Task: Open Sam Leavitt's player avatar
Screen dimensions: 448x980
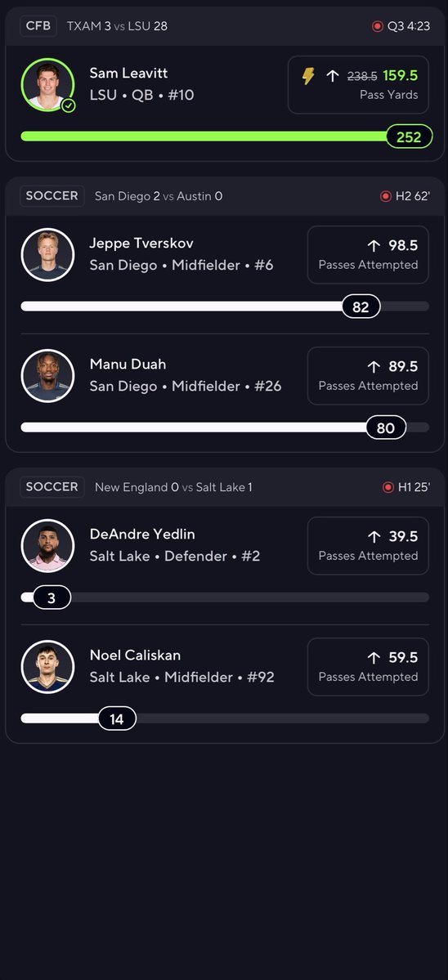Action: click(47, 85)
